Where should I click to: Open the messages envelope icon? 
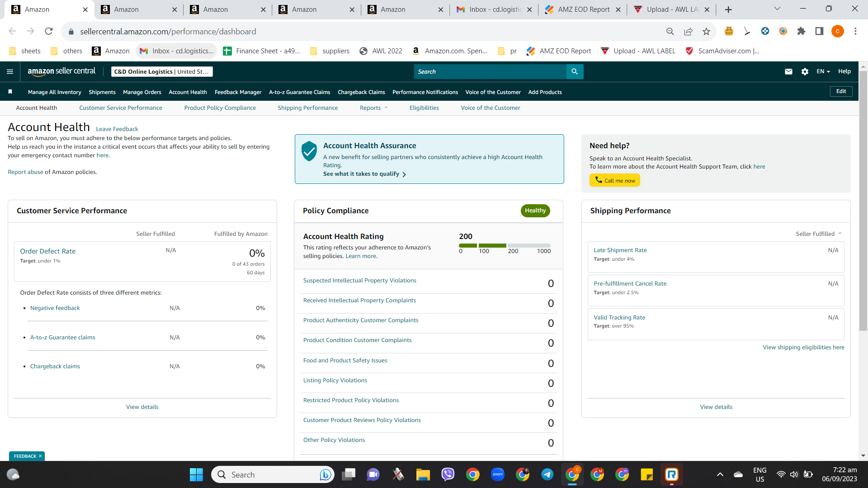coord(788,71)
